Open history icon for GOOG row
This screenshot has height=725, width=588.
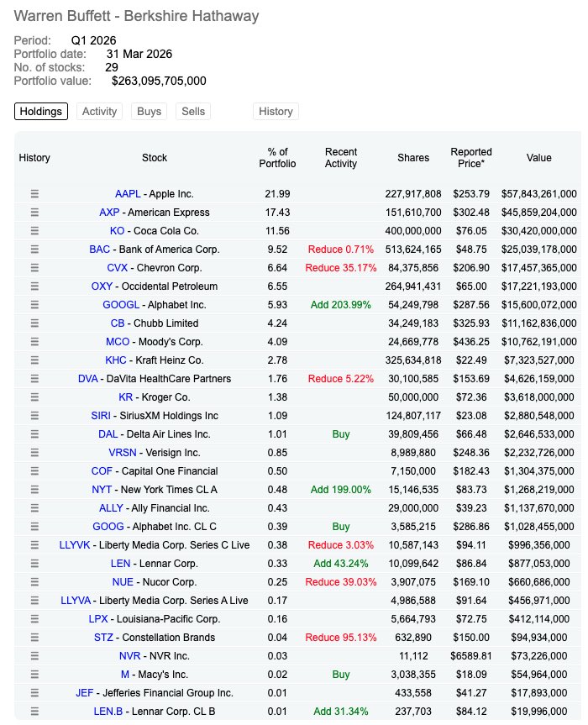(x=34, y=527)
